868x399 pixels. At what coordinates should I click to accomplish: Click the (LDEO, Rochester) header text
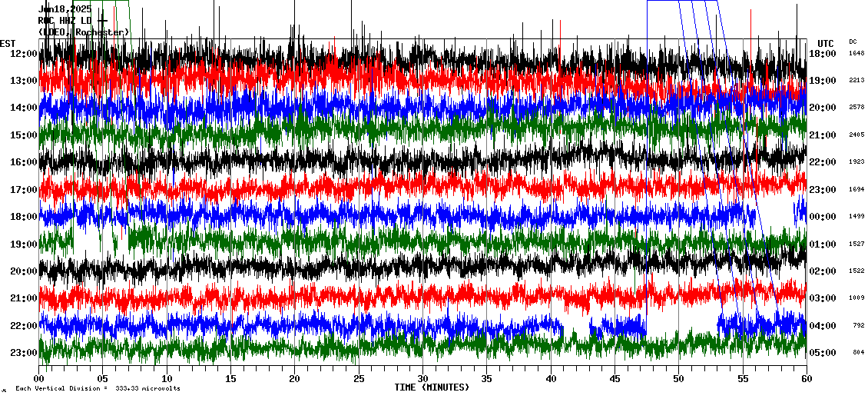(84, 32)
